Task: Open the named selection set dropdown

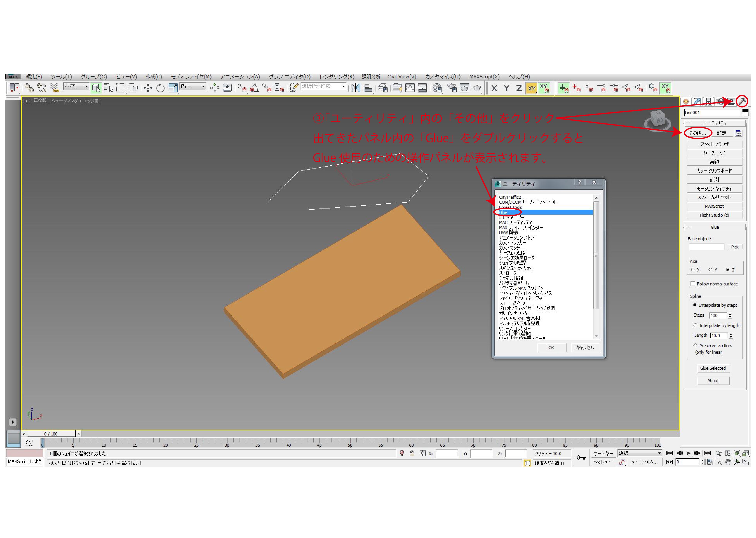Action: tap(343, 86)
